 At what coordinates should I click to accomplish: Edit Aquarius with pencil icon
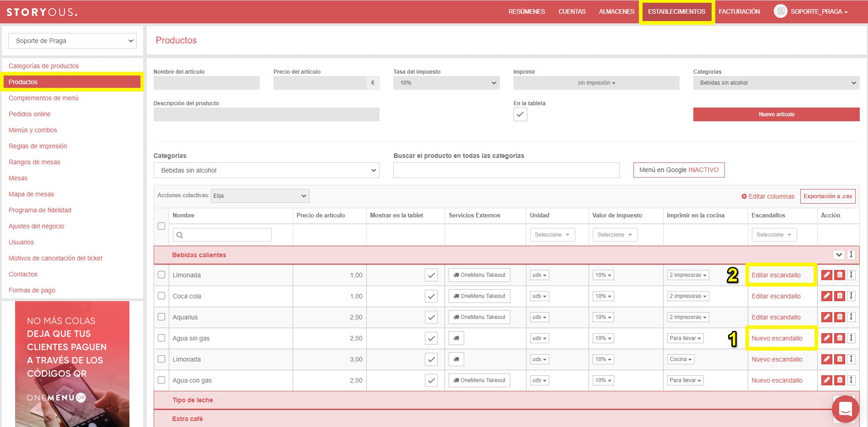point(826,317)
